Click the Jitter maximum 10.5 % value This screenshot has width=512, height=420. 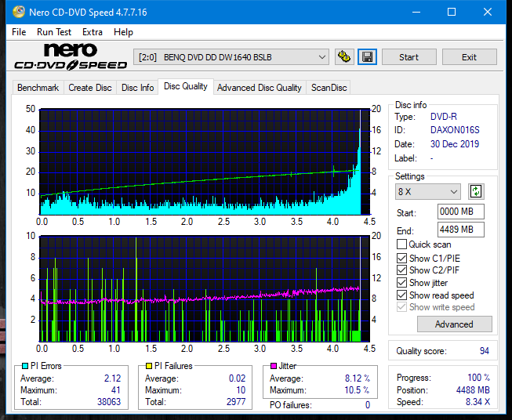(357, 390)
